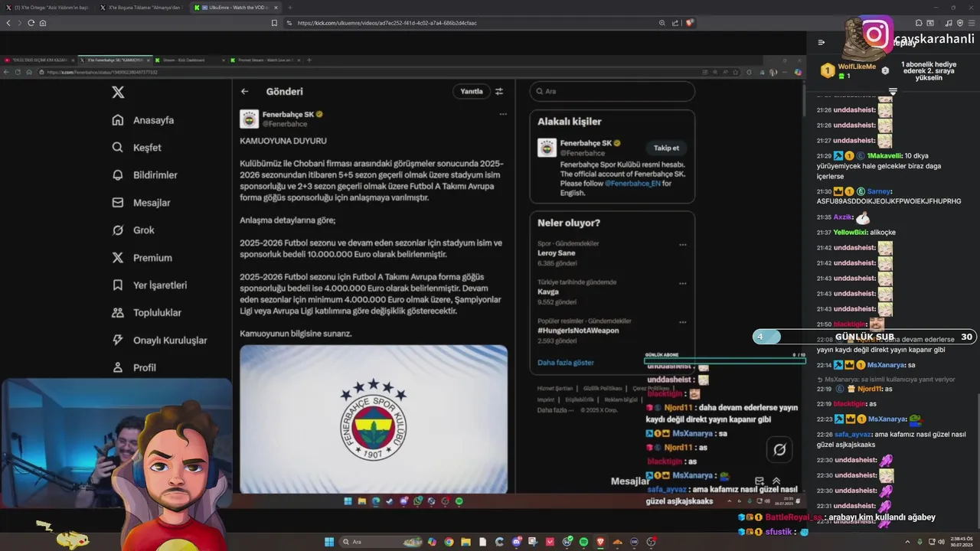Open Yer İşaretleri in X sidebar

click(x=149, y=285)
